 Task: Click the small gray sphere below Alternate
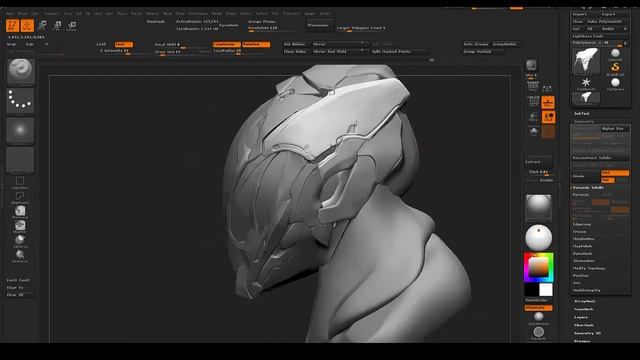tap(539, 317)
